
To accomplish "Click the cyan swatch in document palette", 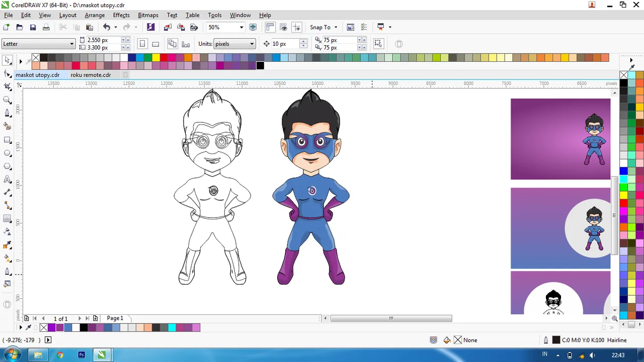I will coord(172,327).
